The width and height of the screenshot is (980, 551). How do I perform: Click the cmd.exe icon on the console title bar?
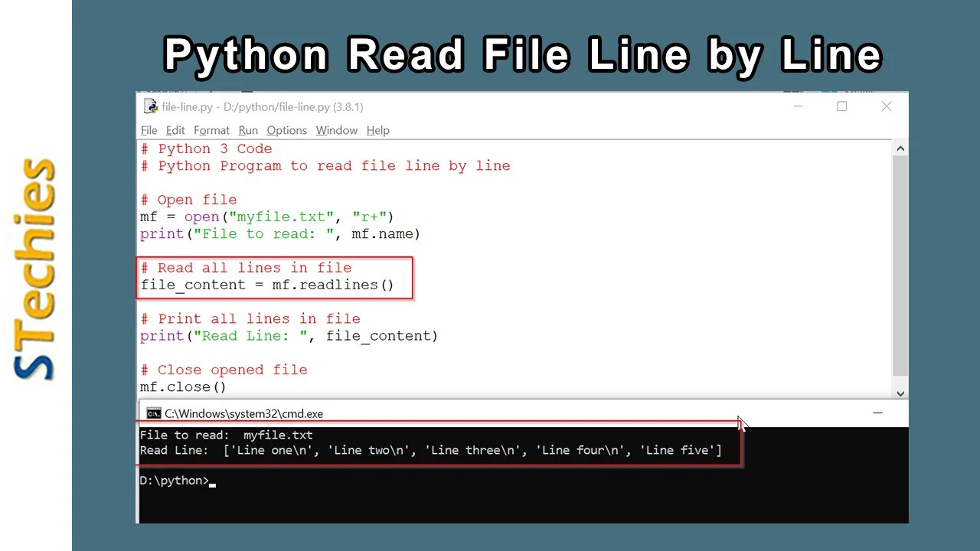[x=154, y=413]
